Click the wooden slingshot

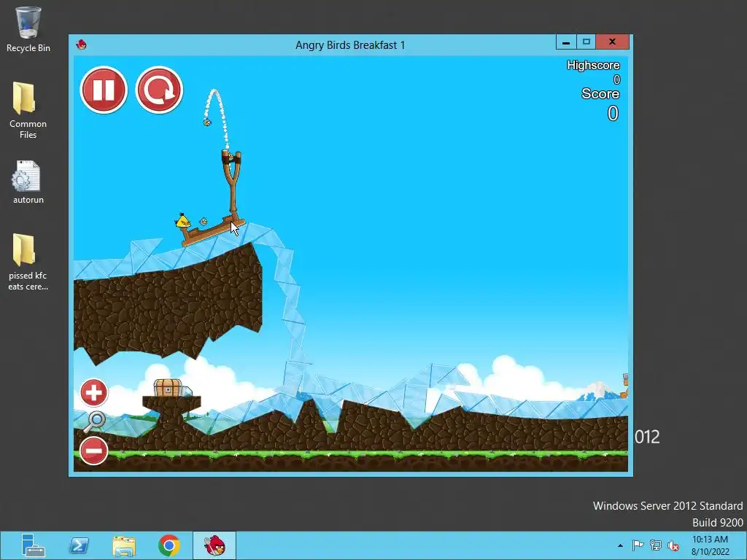(232, 183)
